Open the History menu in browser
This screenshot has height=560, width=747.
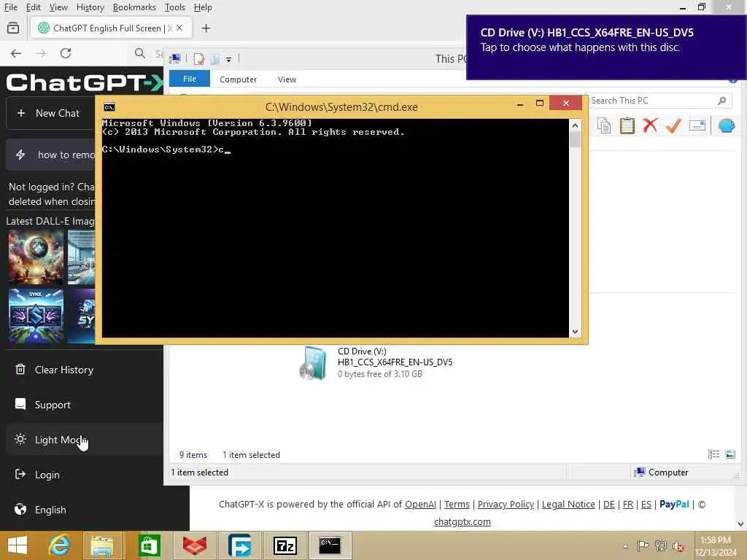pos(90,7)
